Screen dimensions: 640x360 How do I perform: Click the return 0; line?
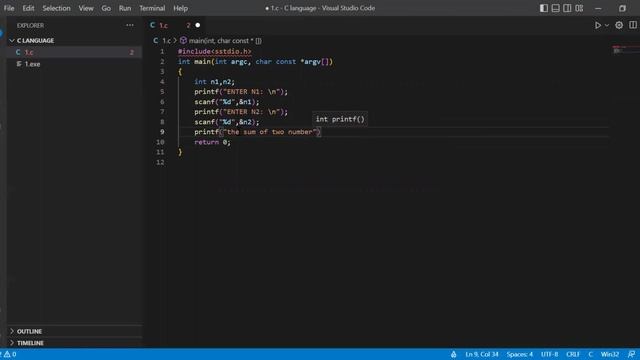(x=212, y=142)
